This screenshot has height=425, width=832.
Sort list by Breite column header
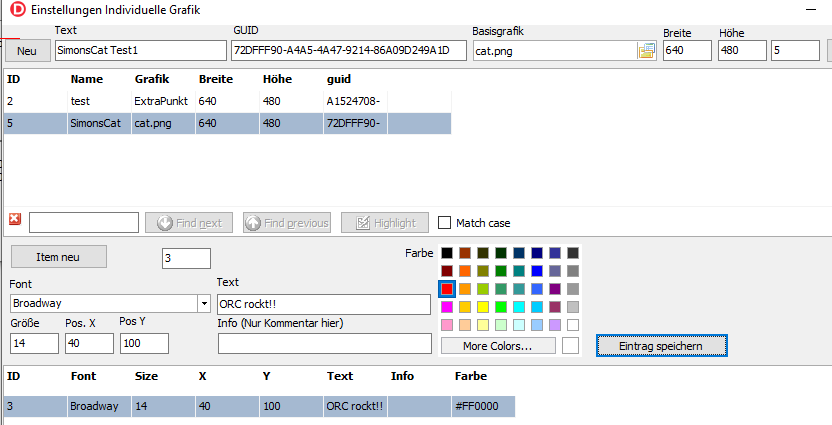point(215,78)
